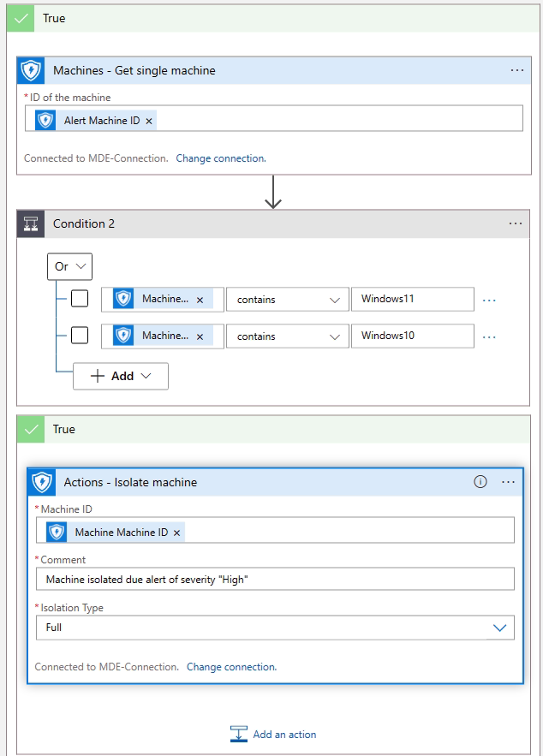Click Change connection under Get single machine
Viewport: 543px width, 756px height.
tap(221, 158)
